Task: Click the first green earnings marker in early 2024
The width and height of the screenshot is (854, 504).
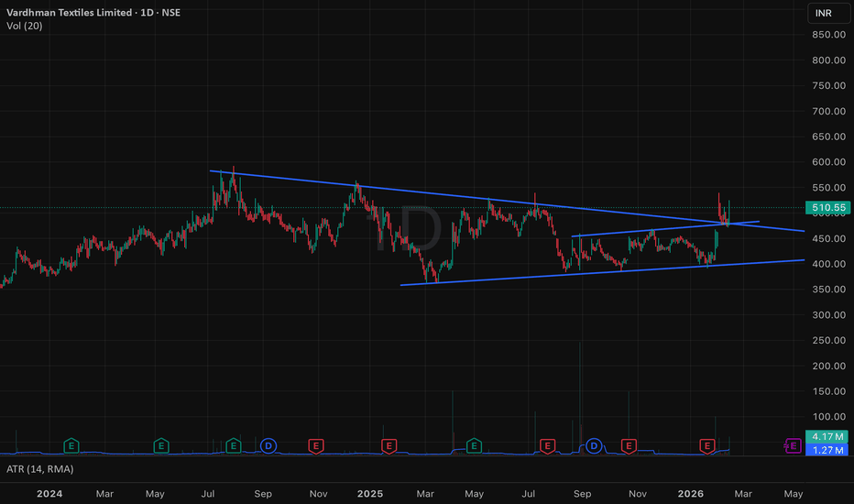Action: coord(71,445)
